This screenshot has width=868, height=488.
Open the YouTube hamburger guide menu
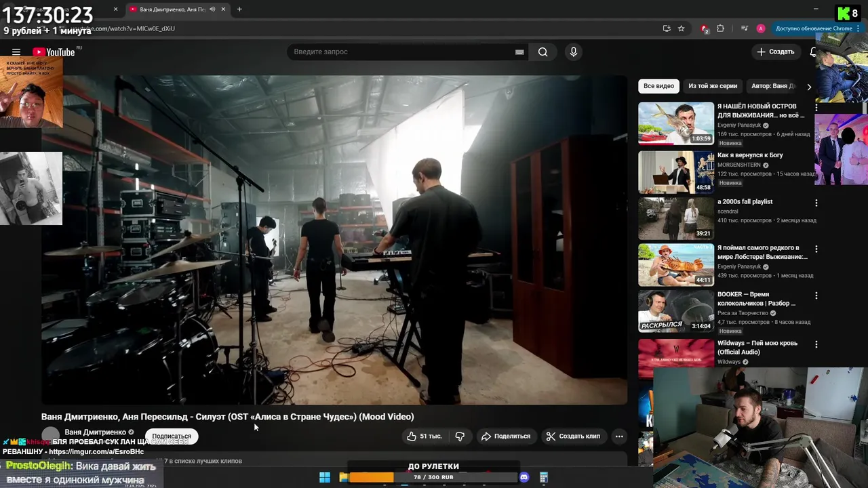[x=16, y=52]
